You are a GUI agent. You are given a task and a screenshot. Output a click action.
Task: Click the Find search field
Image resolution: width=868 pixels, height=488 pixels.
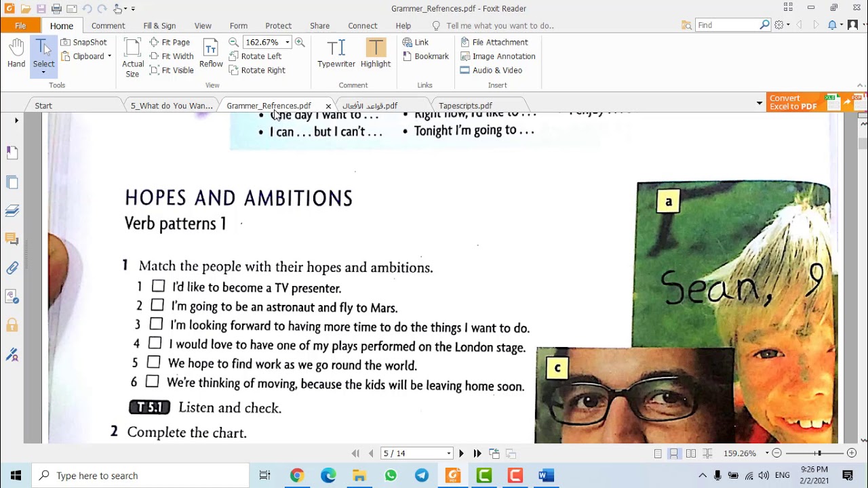[728, 25]
